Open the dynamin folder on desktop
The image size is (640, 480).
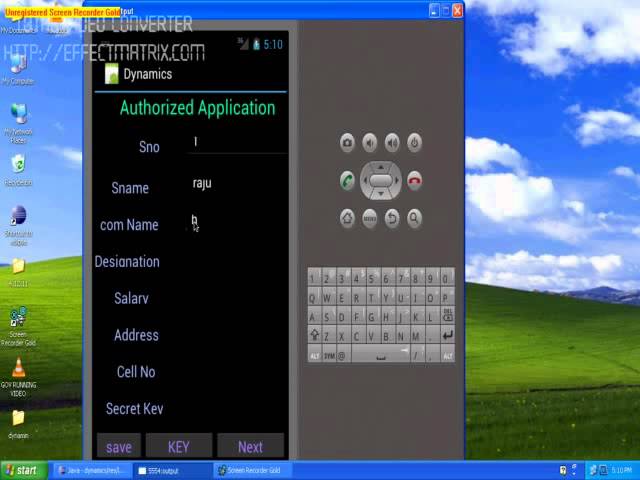point(18,424)
